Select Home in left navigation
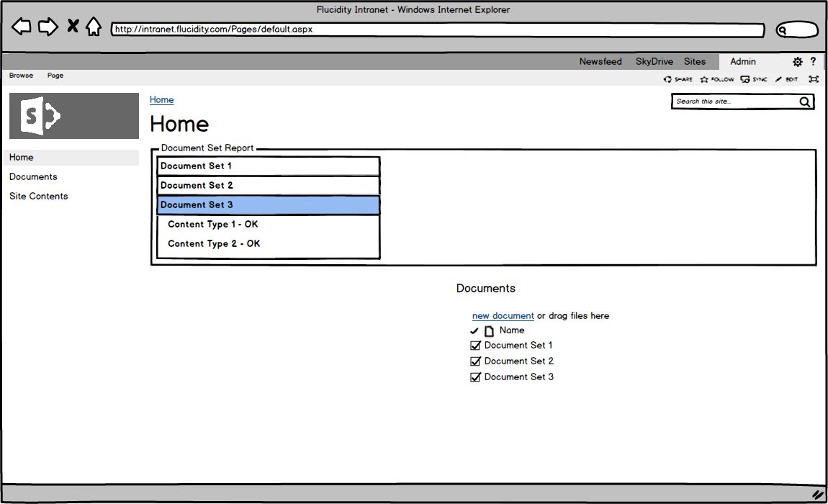Viewport: 828px width, 504px height. tap(71, 158)
